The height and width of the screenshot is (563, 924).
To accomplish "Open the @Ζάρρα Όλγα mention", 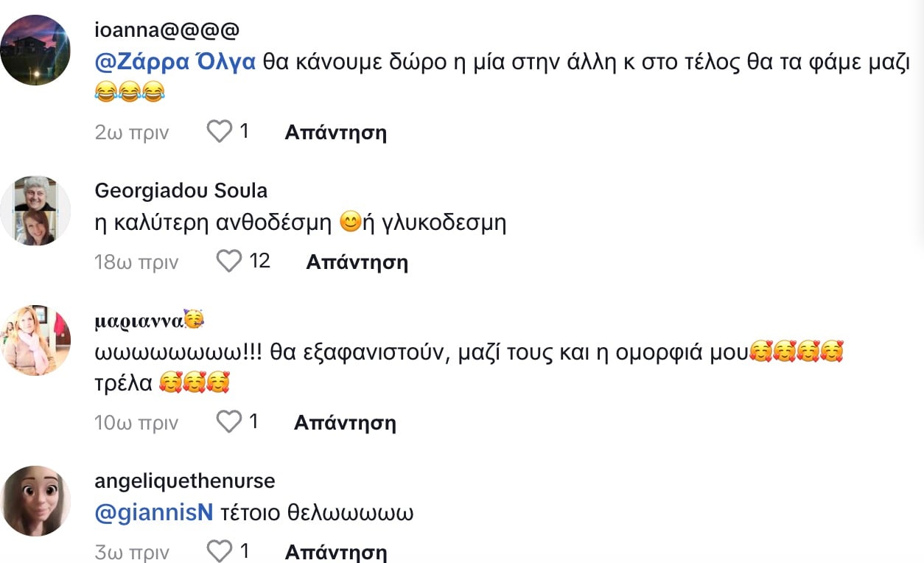I will [x=175, y=63].
